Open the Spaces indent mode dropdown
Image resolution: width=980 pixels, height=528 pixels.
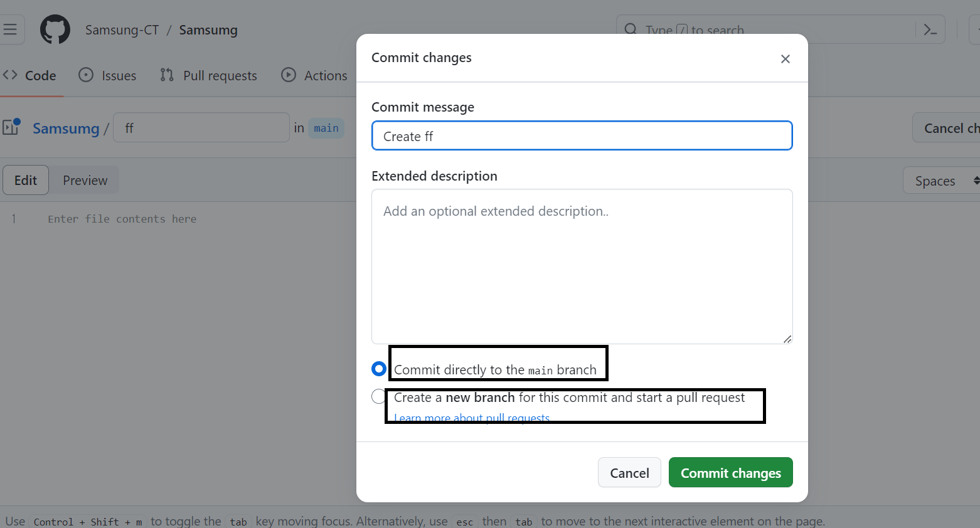click(x=941, y=181)
